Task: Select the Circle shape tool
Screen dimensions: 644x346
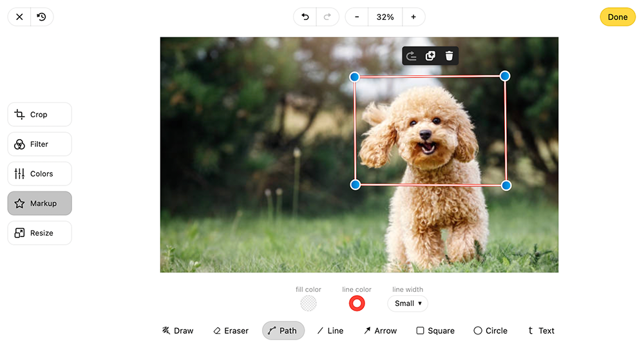Action: [490, 331]
